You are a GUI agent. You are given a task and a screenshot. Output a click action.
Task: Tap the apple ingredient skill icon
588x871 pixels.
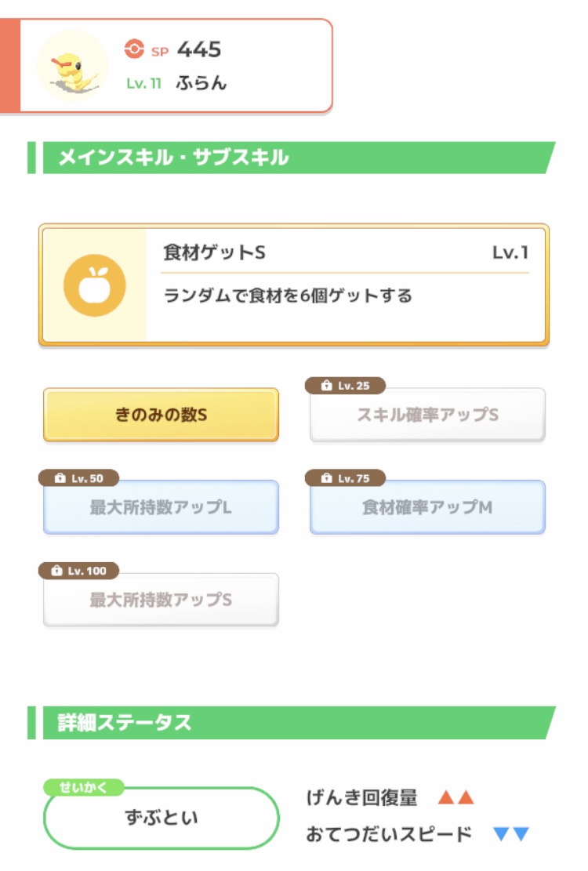coord(95,285)
